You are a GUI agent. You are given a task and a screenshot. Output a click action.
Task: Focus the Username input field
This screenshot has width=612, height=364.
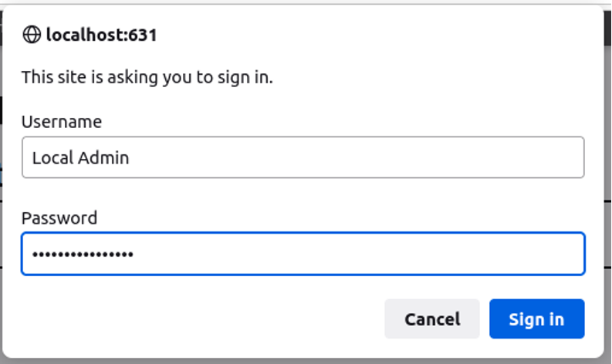pos(303,157)
